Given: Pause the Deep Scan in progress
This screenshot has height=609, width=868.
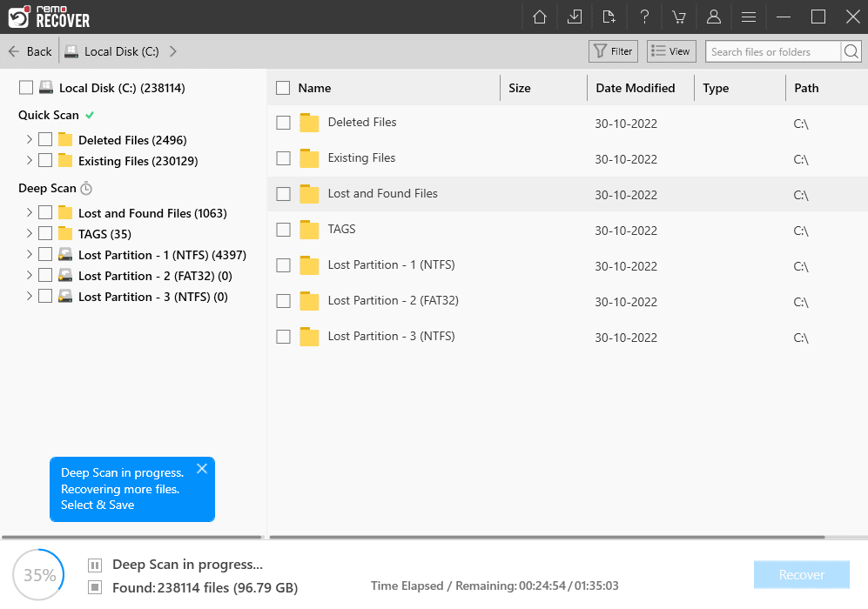Looking at the screenshot, I should pos(94,564).
